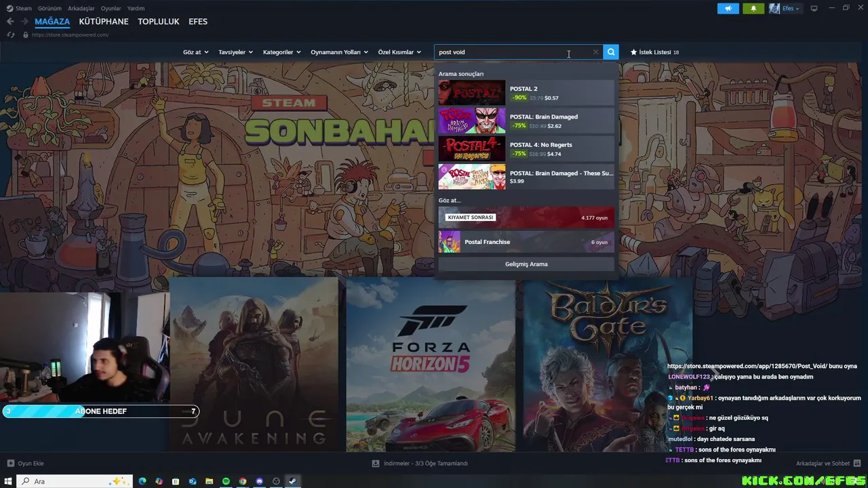
Task: Open the Oyunlar menu
Action: 111,8
